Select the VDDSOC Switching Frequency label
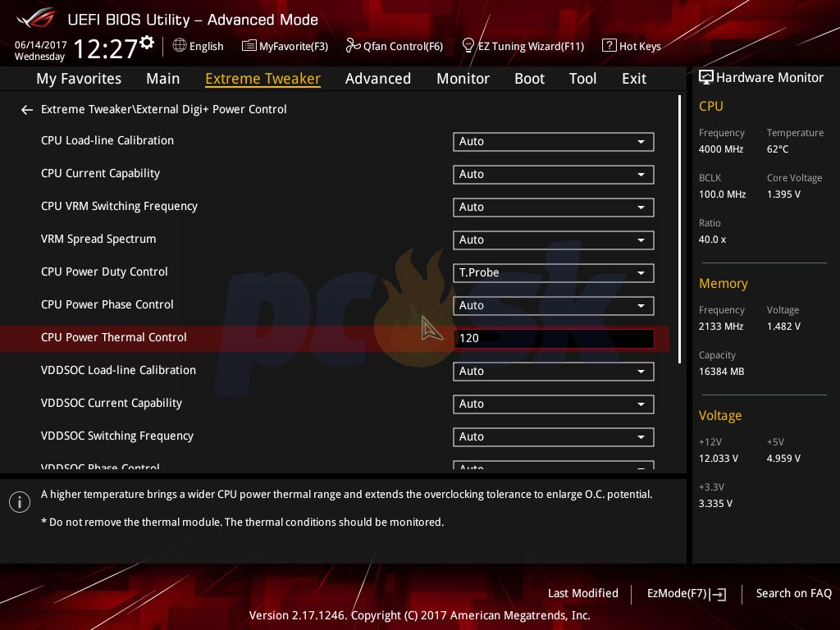This screenshot has width=840, height=630. (117, 436)
